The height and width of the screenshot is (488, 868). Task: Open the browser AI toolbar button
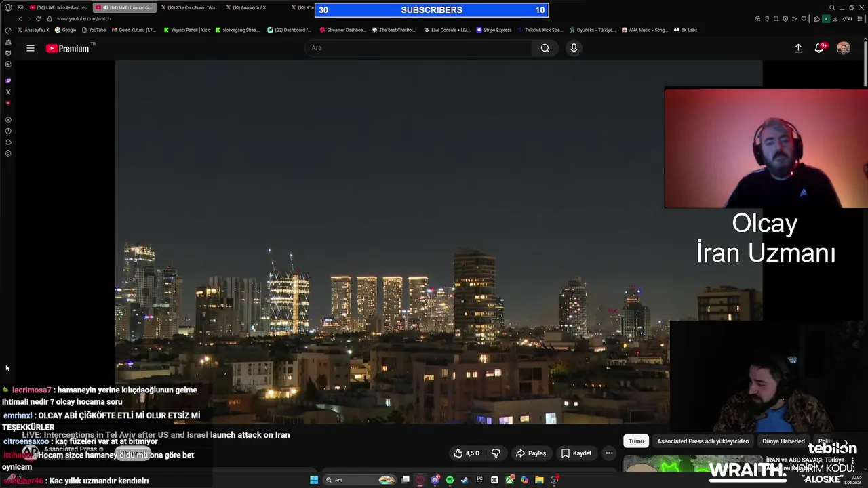[x=848, y=19]
